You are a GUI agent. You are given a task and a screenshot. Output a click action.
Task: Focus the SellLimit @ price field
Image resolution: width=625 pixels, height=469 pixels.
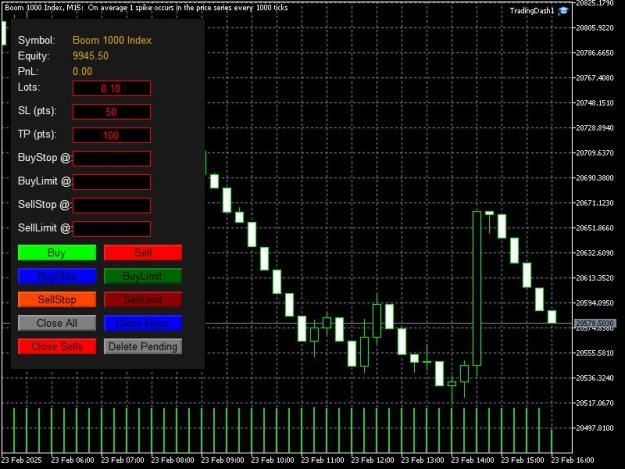112,229
